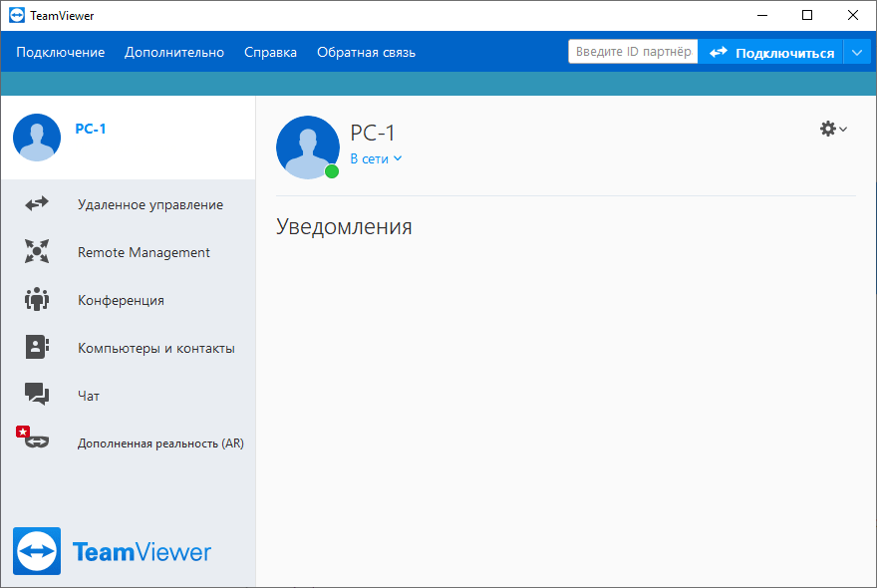Expand the Подключиться dropdown arrow
Screen dimensions: 877x588
(857, 53)
